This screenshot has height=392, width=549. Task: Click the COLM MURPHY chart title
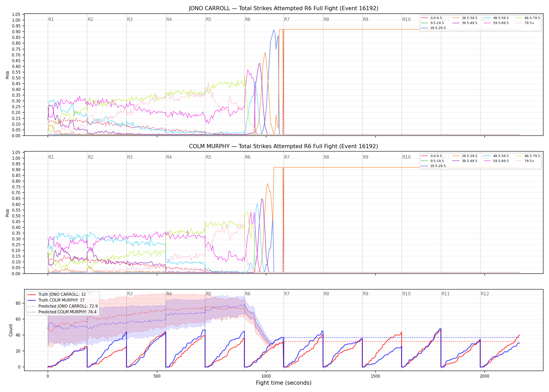pos(284,146)
